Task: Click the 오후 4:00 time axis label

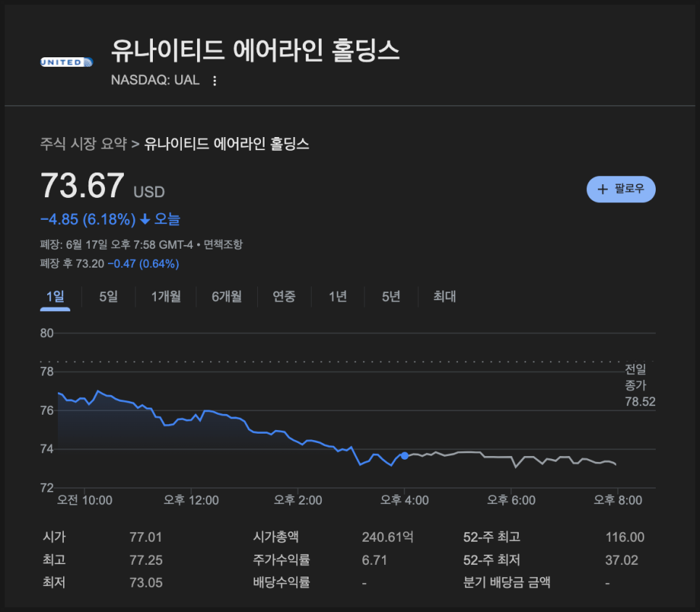Action: (404, 500)
